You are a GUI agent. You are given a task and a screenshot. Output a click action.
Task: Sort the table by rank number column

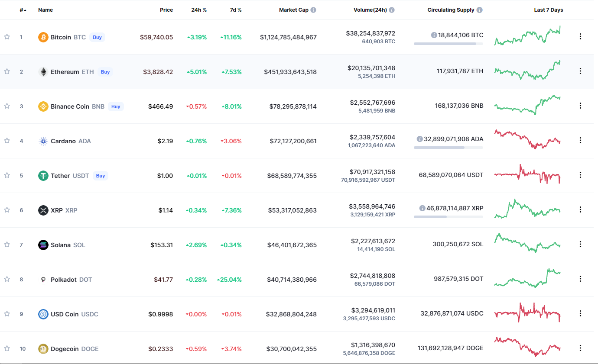(x=23, y=10)
